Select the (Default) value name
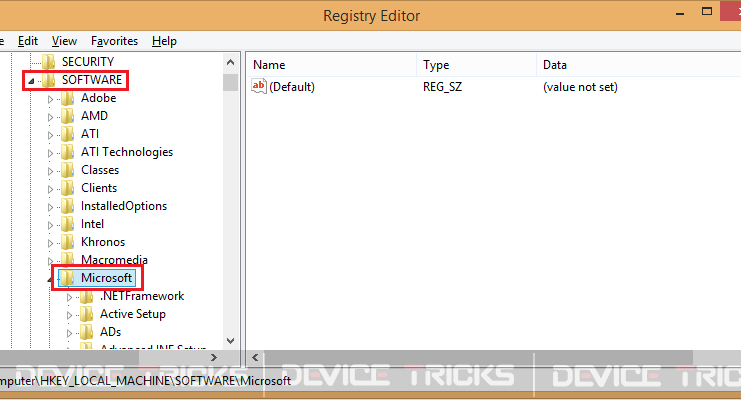This screenshot has width=741, height=400. click(292, 87)
